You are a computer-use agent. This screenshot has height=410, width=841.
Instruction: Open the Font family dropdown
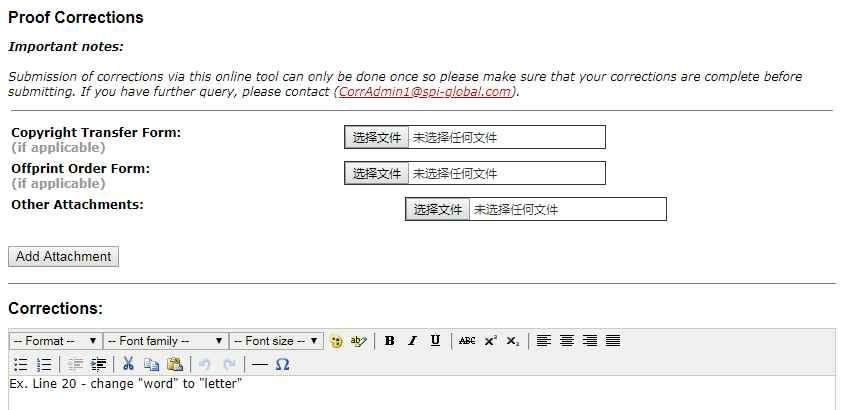(x=166, y=341)
